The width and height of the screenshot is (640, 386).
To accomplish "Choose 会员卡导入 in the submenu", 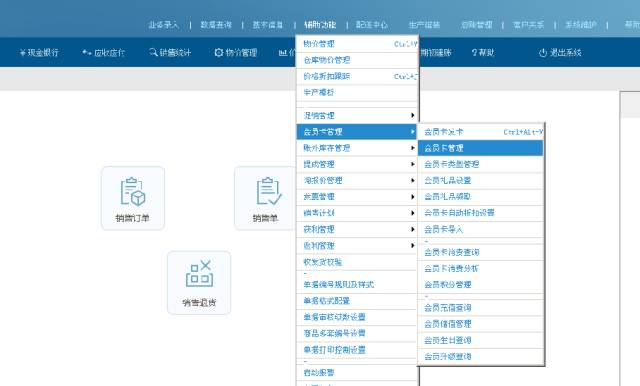I will coord(481,229).
